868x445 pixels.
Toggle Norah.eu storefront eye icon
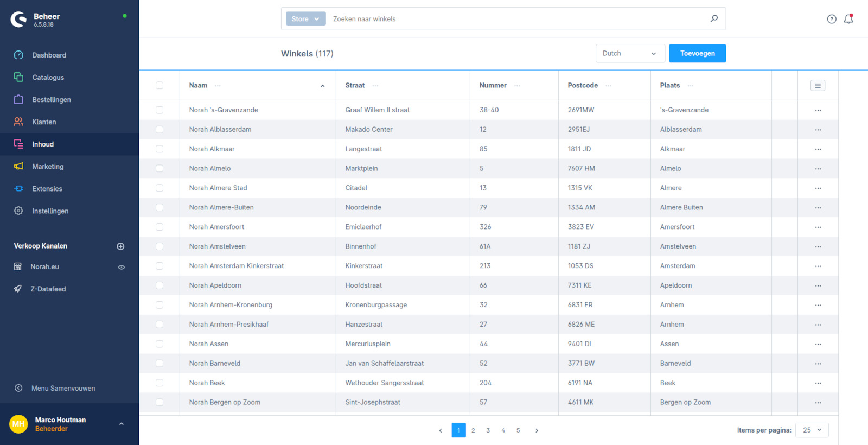point(122,267)
